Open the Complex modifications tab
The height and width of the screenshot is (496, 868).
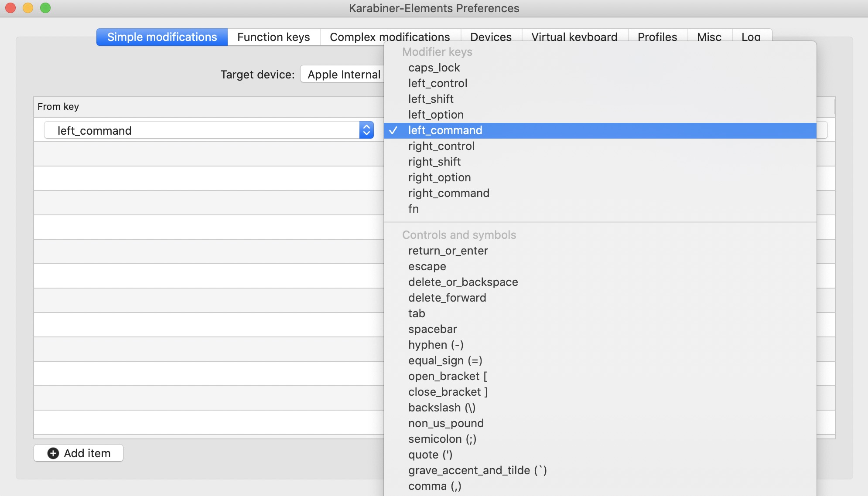pyautogui.click(x=390, y=37)
